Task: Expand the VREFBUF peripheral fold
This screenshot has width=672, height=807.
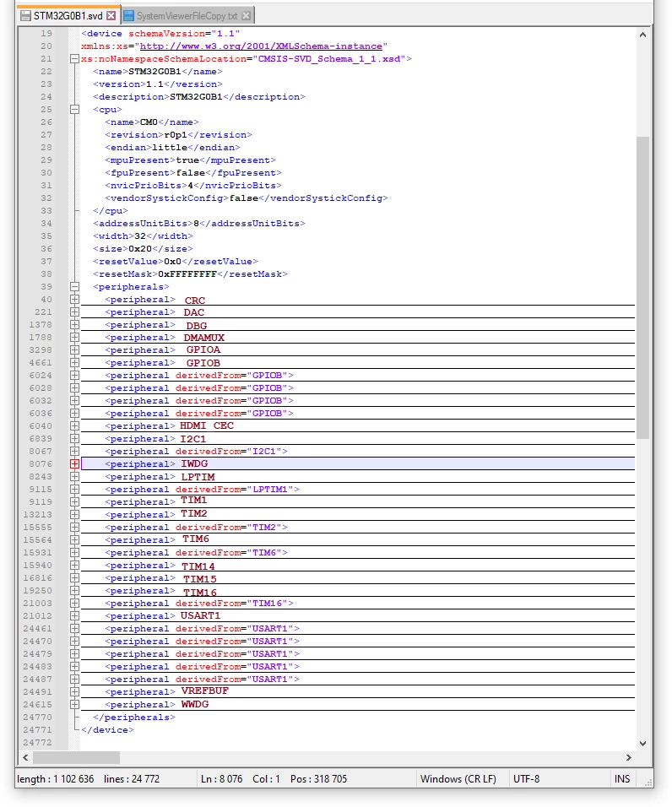Action: pos(74,691)
